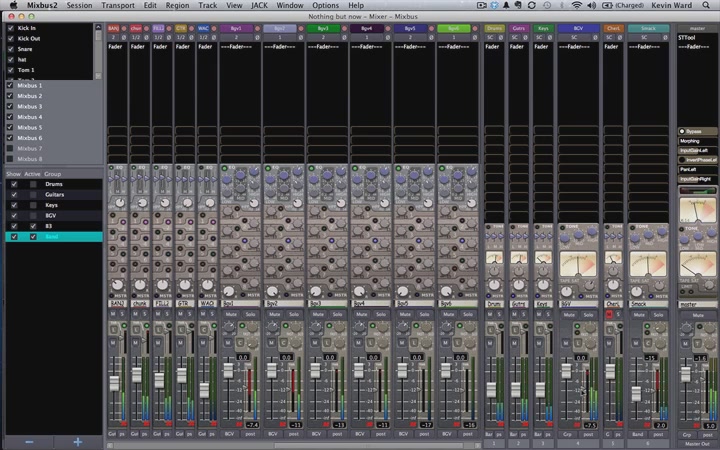Click the Tone enable LED on Smack bus
The width and height of the screenshot is (720, 450).
(632, 227)
